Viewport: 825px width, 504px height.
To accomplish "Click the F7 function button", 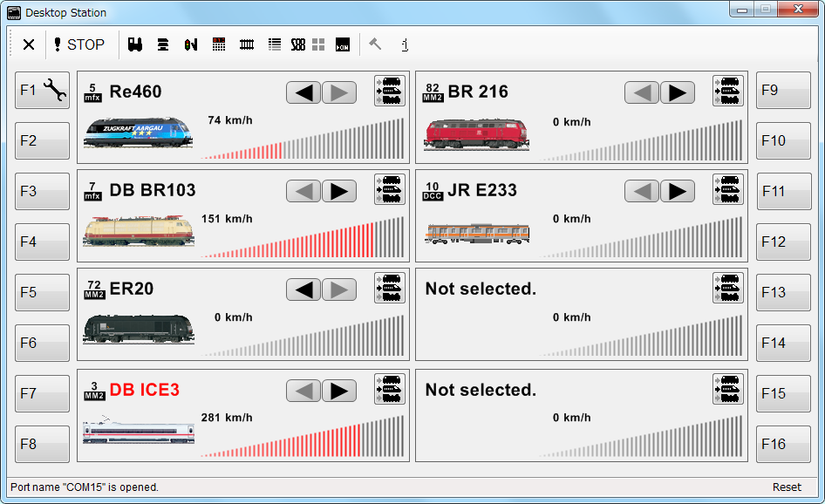I will tap(42, 393).
